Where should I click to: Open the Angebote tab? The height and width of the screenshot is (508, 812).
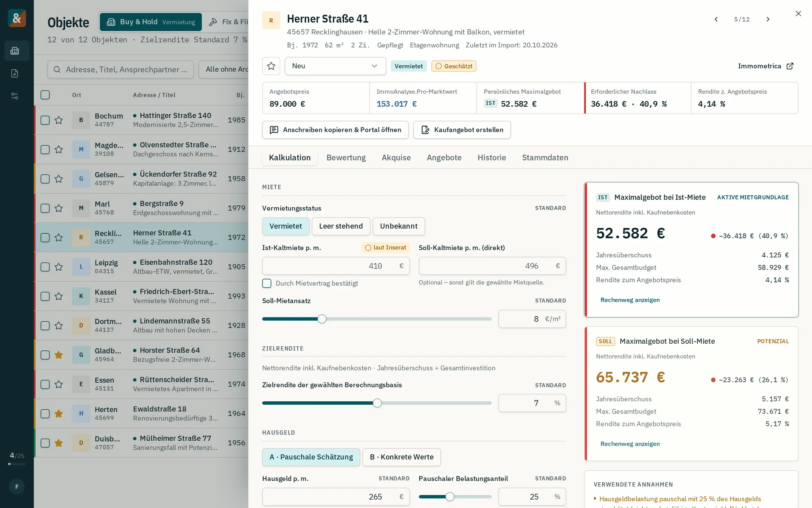click(x=444, y=157)
